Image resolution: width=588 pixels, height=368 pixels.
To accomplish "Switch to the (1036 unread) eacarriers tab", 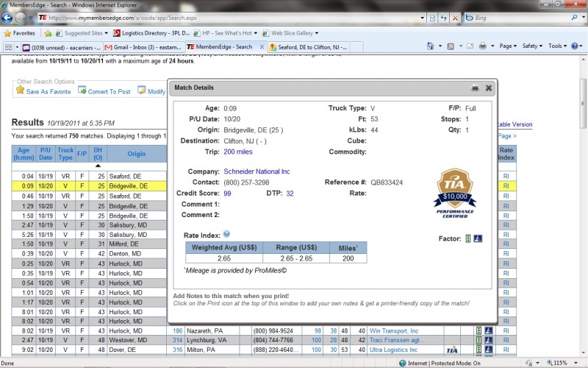I will pos(62,47).
